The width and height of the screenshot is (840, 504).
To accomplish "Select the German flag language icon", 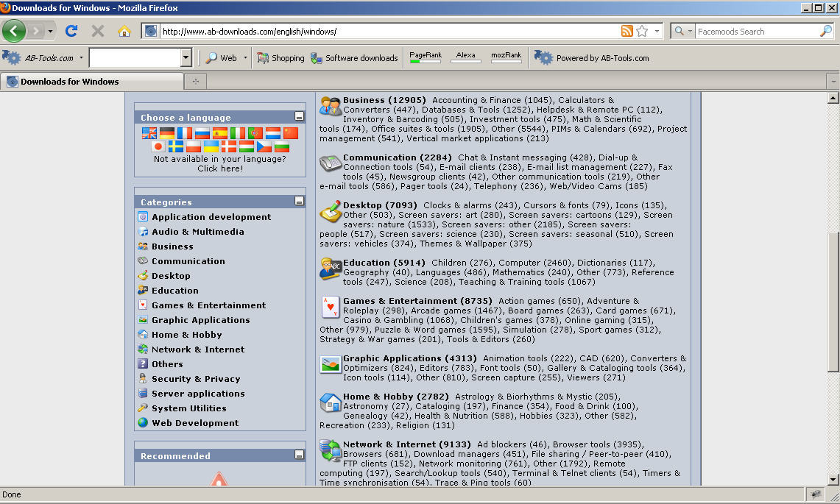I will (x=166, y=133).
